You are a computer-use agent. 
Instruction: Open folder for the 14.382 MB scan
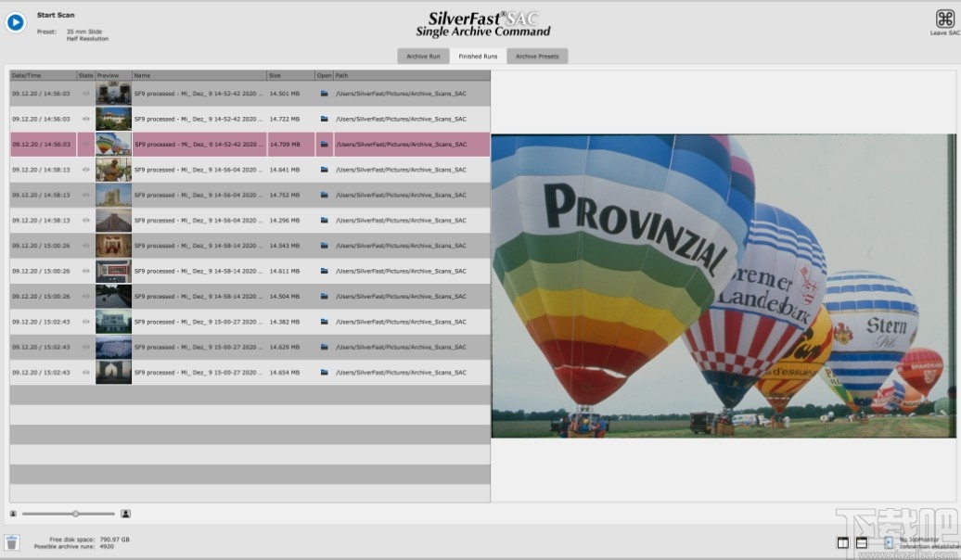click(325, 322)
